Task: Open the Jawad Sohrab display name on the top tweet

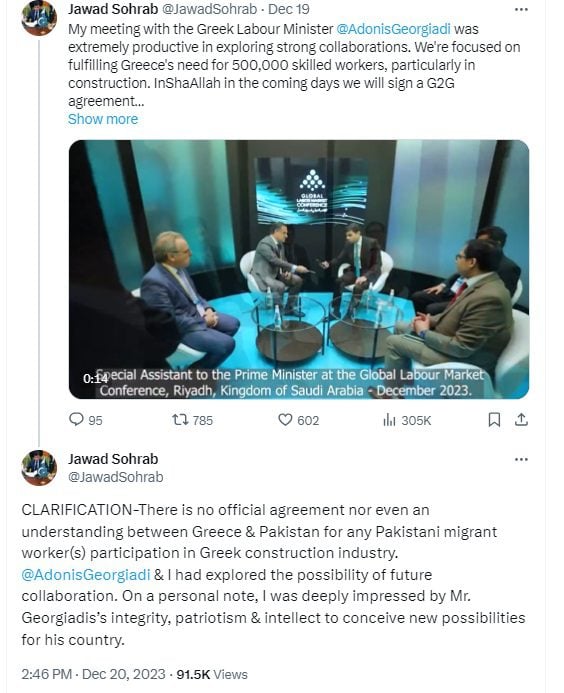Action: point(113,9)
